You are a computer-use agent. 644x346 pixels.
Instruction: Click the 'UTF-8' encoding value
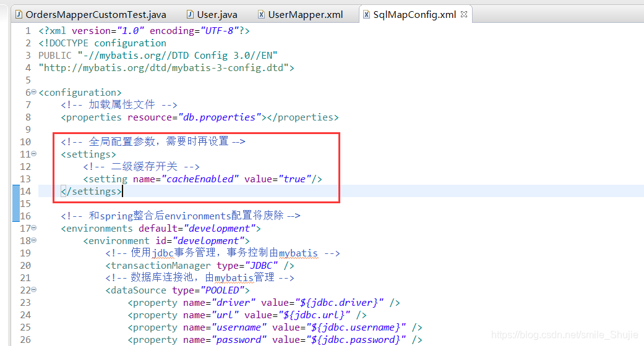pyautogui.click(x=220, y=31)
